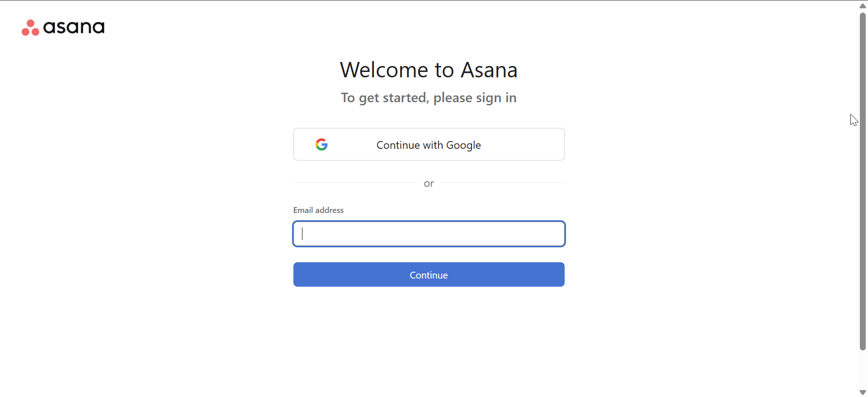Click the scrollbar up arrow
The width and height of the screenshot is (868, 397).
[863, 6]
